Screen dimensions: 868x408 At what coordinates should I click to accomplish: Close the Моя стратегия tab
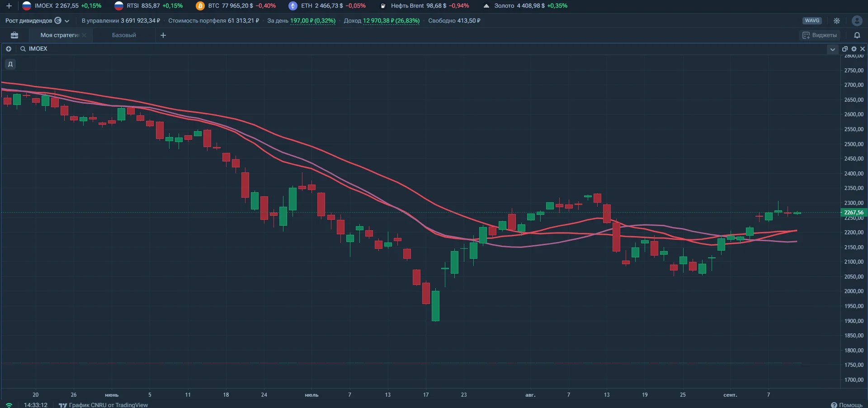84,35
